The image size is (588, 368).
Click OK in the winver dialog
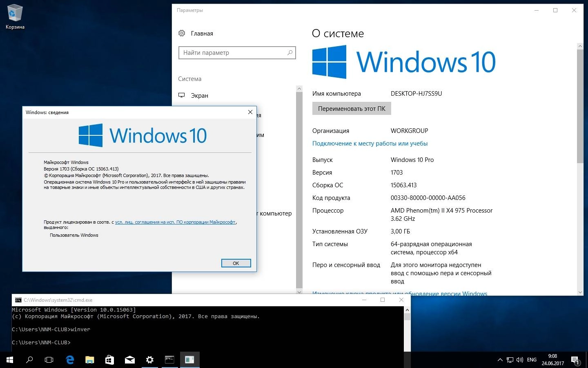pyautogui.click(x=236, y=263)
